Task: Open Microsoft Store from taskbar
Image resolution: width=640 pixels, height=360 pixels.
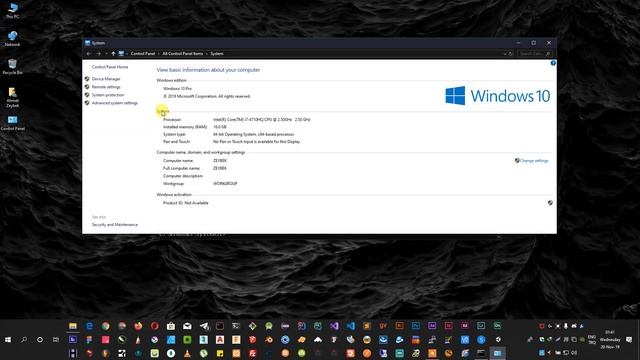Action: click(171, 326)
